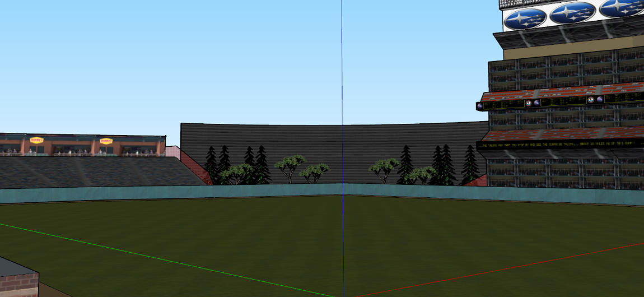Screen dimensions: 644x297
Task: Select the rightmost dark pine tree
Action: click(x=470, y=165)
